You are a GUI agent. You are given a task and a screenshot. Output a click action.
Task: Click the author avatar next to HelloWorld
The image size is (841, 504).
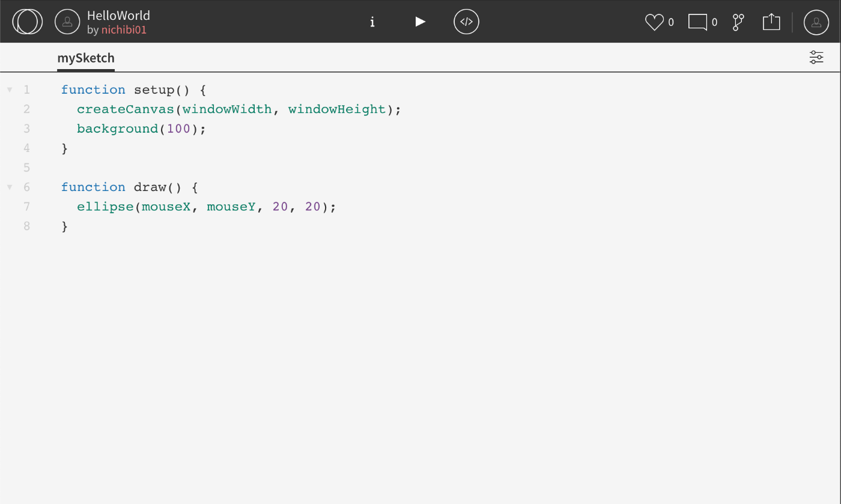pos(67,21)
